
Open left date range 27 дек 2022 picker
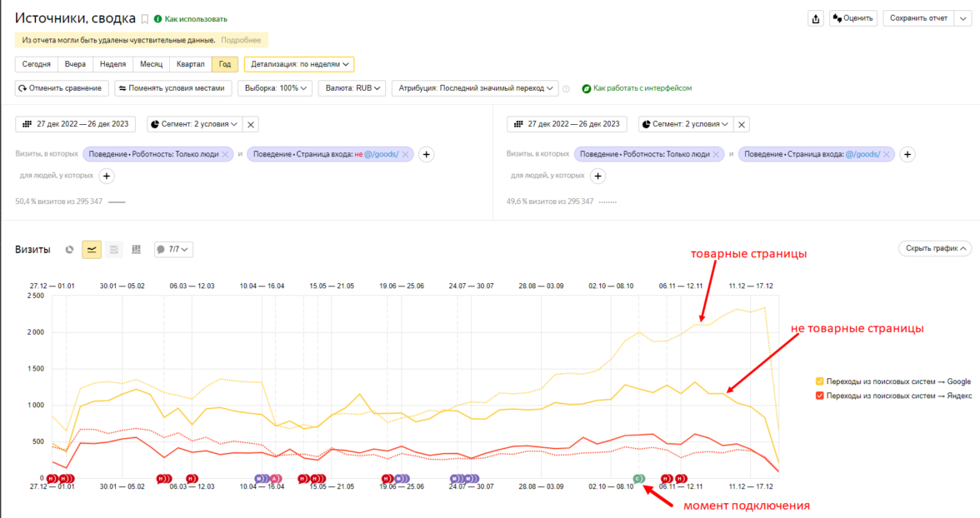[x=77, y=124]
